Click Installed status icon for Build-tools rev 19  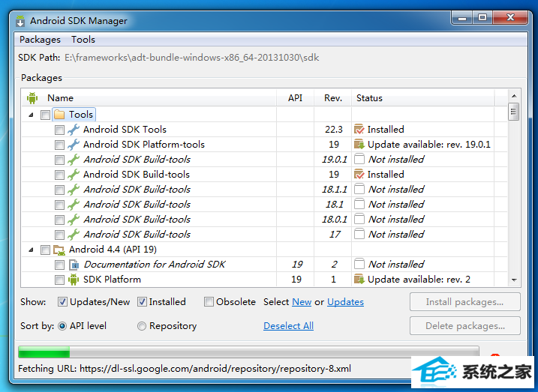tap(359, 175)
